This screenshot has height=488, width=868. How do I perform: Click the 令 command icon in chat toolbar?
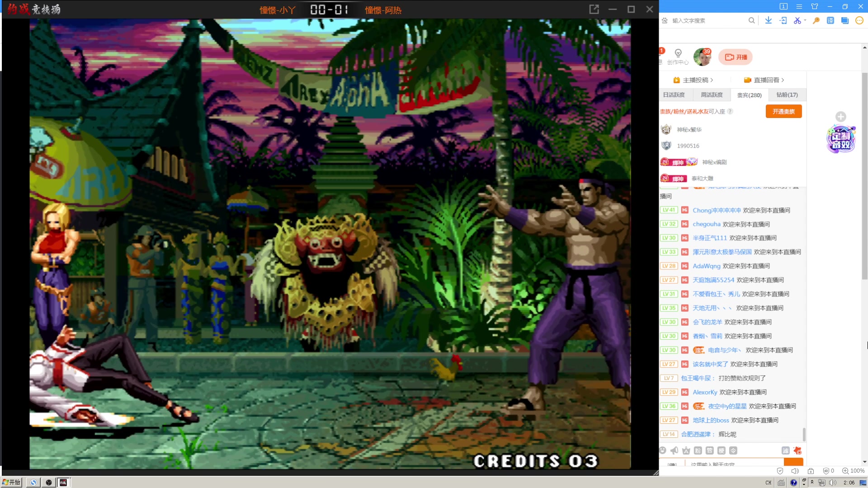click(733, 450)
